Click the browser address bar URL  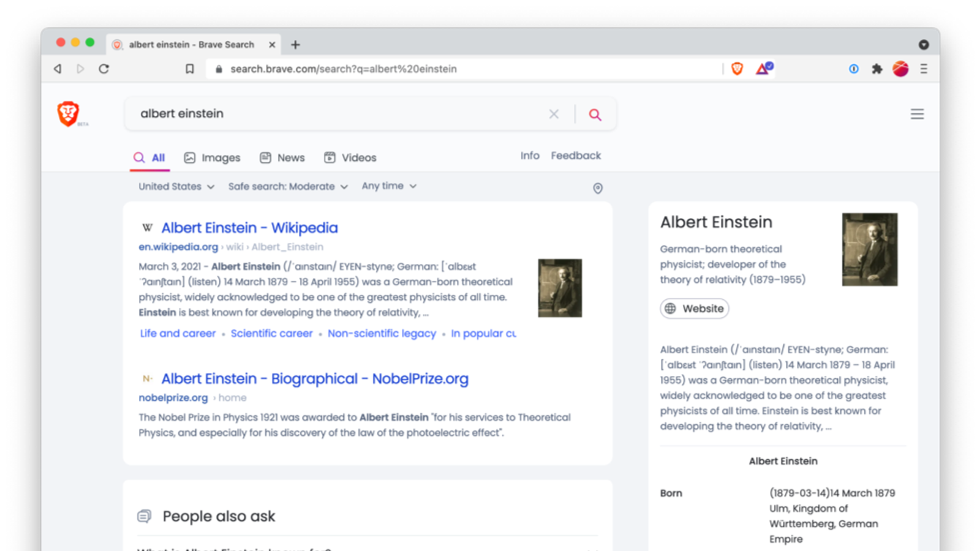[x=344, y=69]
